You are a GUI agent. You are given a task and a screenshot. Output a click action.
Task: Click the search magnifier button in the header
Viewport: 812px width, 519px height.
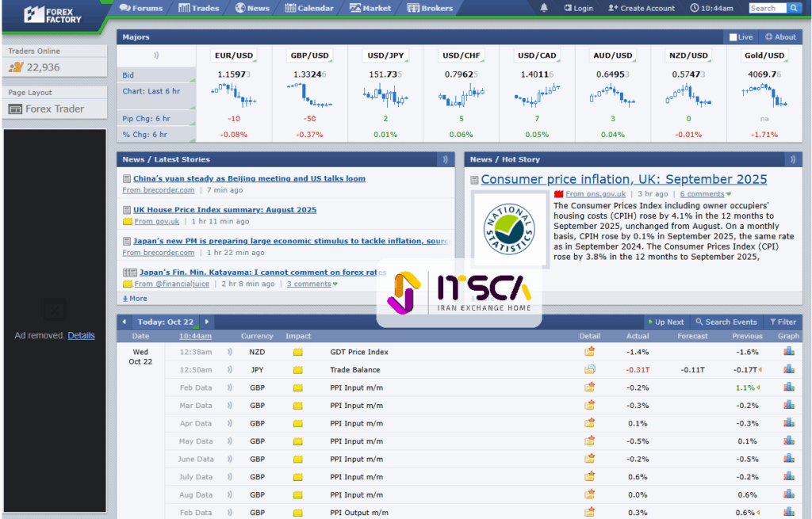point(794,8)
